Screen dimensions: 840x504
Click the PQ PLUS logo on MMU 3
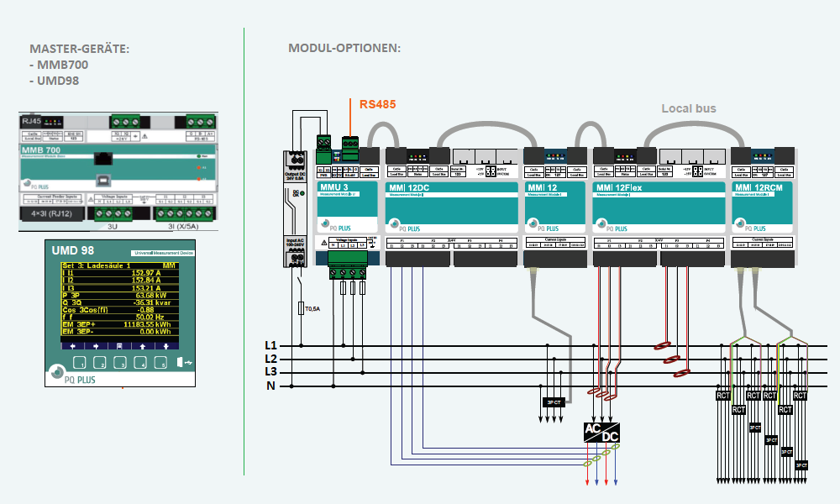click(x=336, y=225)
